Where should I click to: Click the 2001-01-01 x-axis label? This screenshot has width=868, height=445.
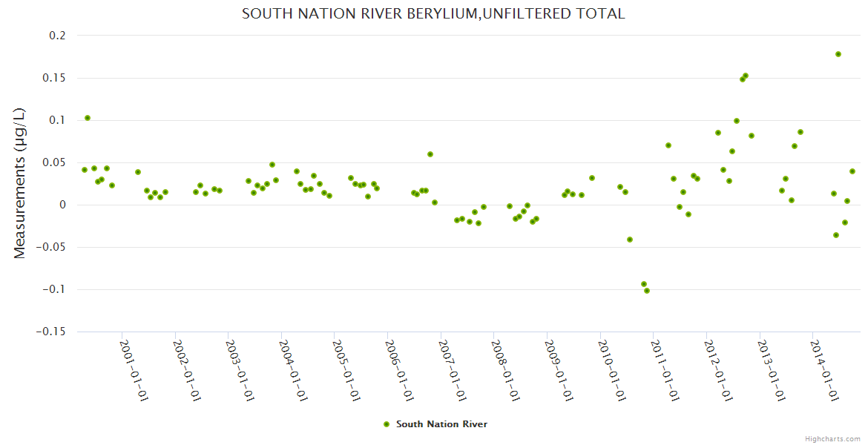click(134, 371)
